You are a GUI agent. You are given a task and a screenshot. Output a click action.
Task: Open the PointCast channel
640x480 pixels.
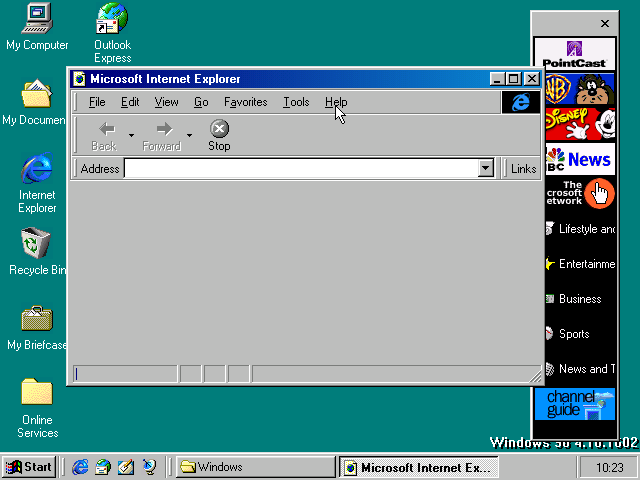(573, 54)
